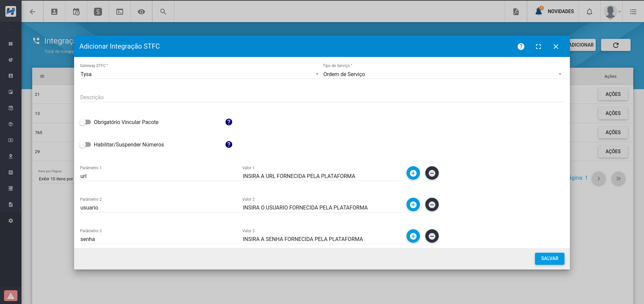Click plus icon next to Valor 3

tap(413, 236)
